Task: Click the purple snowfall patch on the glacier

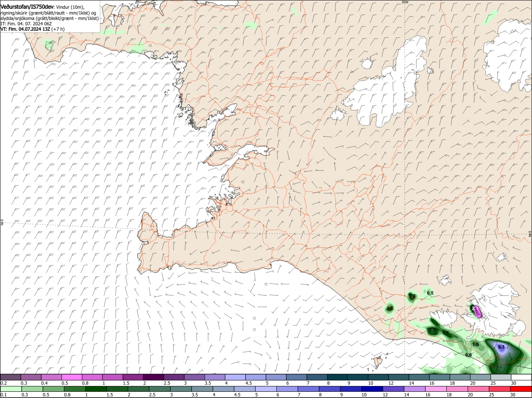Action: [478, 312]
